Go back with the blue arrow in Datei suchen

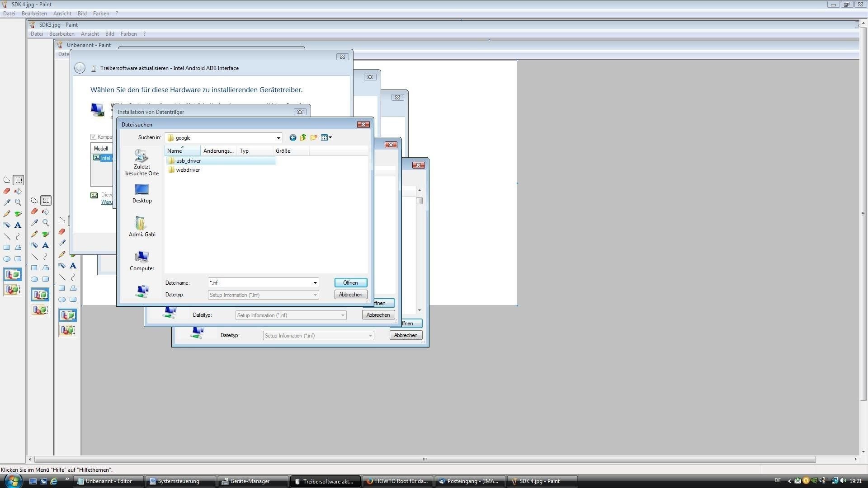click(x=293, y=137)
